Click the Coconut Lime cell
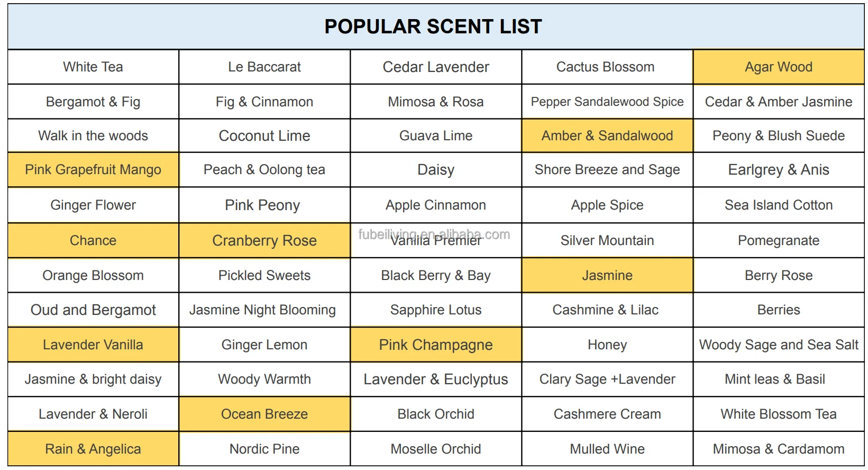868x470 pixels. coord(264,135)
